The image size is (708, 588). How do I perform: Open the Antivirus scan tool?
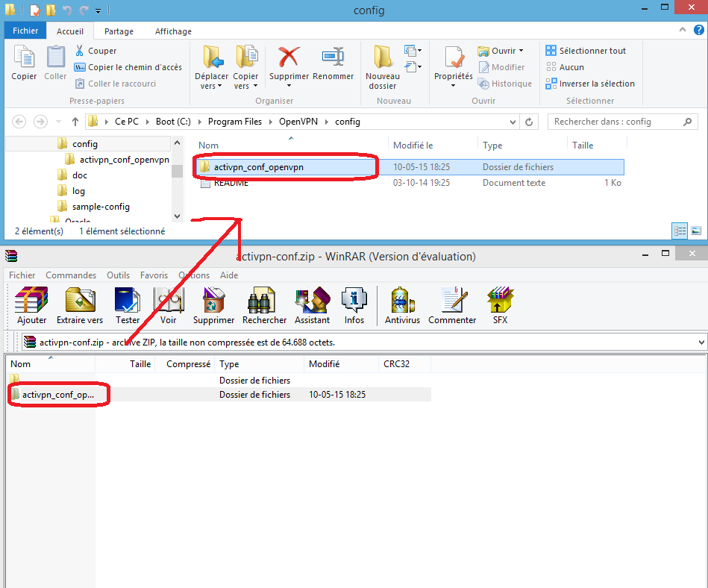[402, 301]
